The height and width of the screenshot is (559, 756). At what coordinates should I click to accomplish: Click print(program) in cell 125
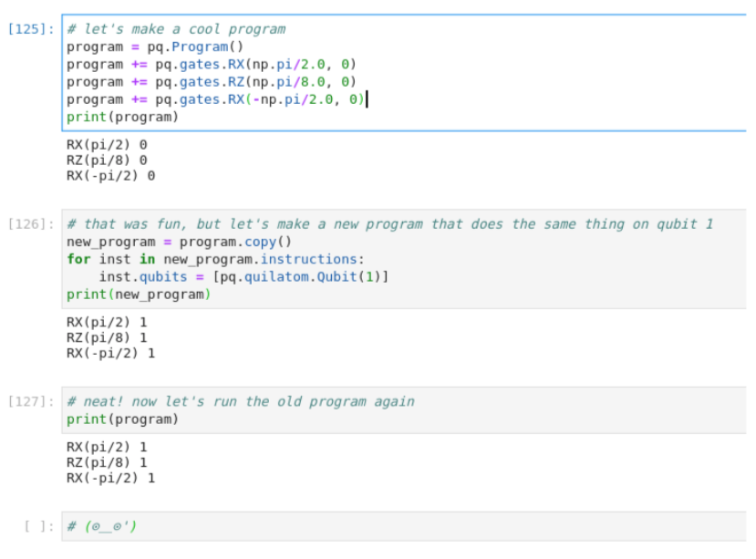122,117
